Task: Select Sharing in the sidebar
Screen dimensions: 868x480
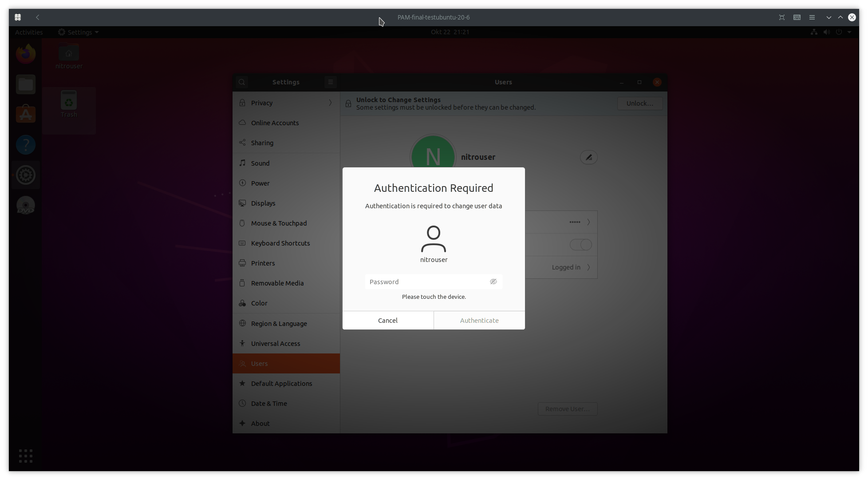Action: click(286, 143)
